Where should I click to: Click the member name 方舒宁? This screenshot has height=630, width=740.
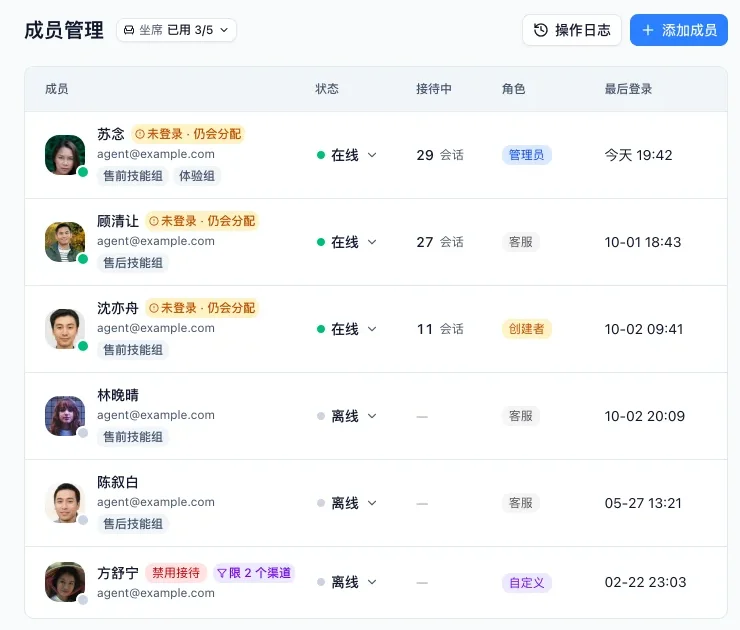pos(118,573)
